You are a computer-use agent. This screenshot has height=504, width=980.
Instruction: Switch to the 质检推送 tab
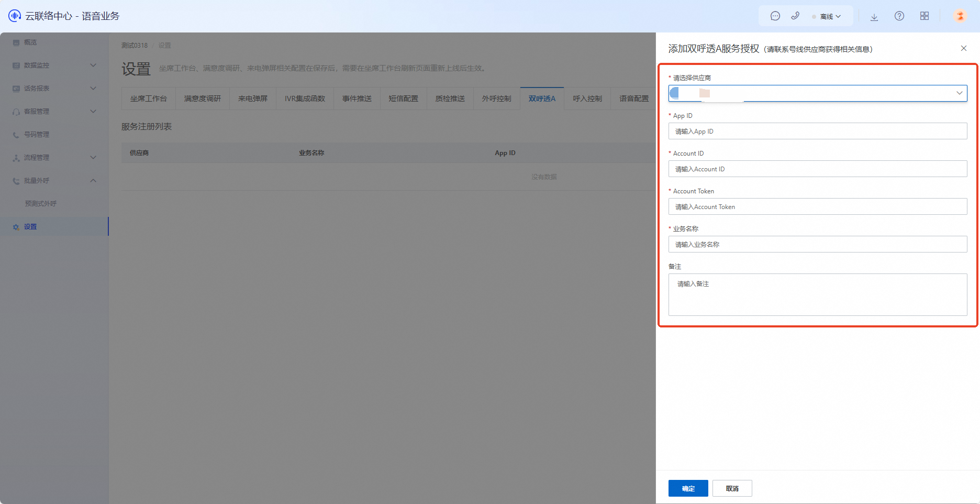point(450,98)
